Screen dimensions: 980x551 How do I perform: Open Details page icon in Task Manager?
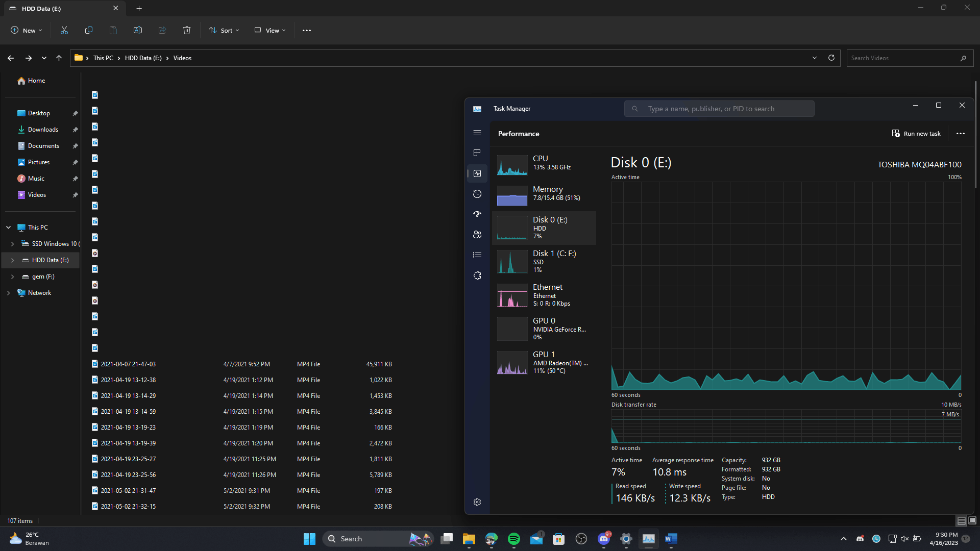coord(477,255)
